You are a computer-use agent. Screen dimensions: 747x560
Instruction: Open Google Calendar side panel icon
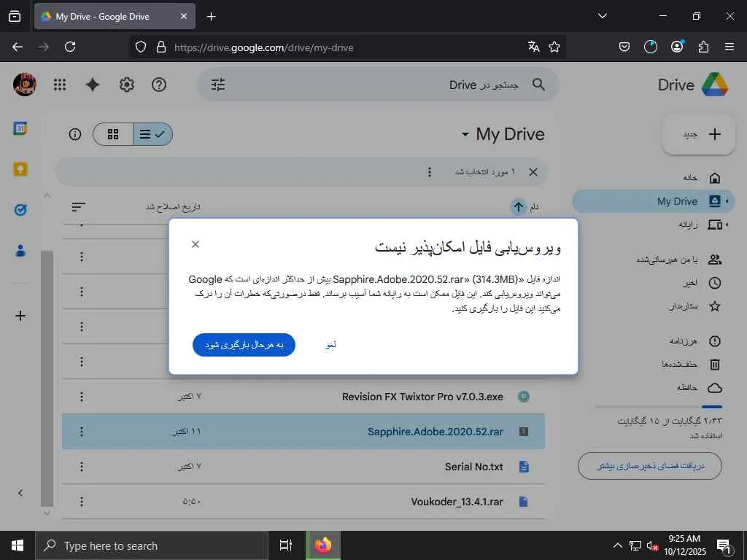[20, 128]
